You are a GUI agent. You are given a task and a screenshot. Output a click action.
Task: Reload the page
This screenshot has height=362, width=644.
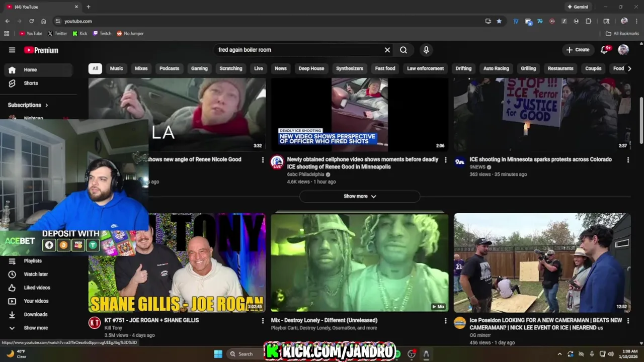31,21
